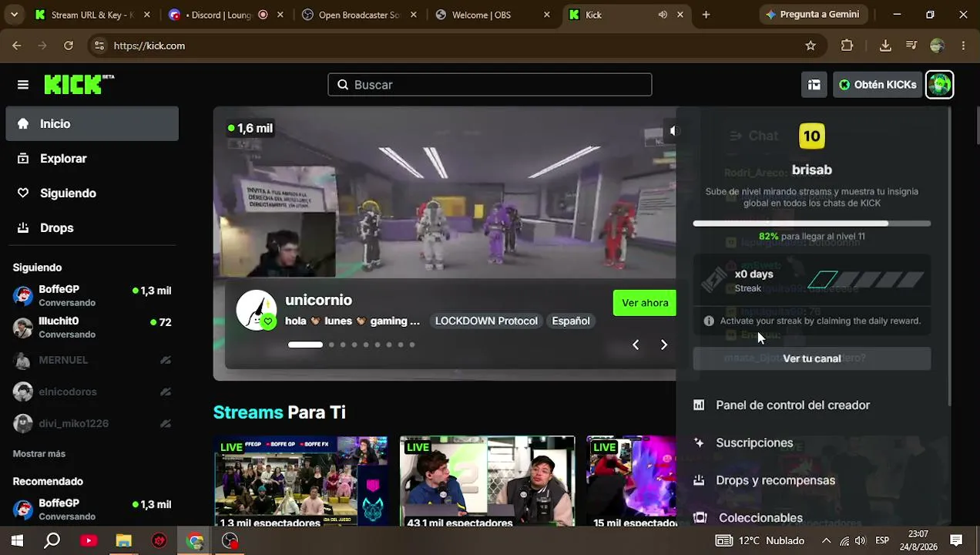980x555 pixels.
Task: Switch to the Welcome OBS tab
Action: 493,15
